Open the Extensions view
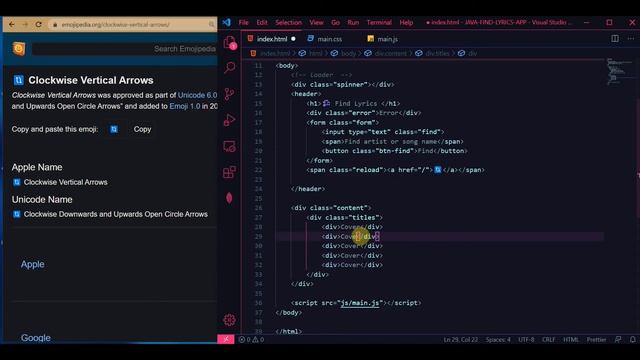This screenshot has width=640, height=360. pyautogui.click(x=229, y=172)
